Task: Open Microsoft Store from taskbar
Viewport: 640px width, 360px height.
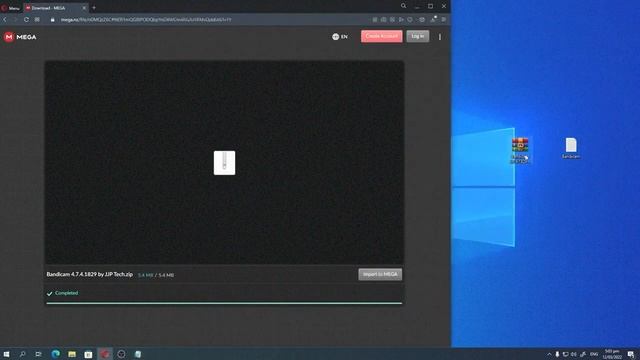Action: pyautogui.click(x=88, y=354)
